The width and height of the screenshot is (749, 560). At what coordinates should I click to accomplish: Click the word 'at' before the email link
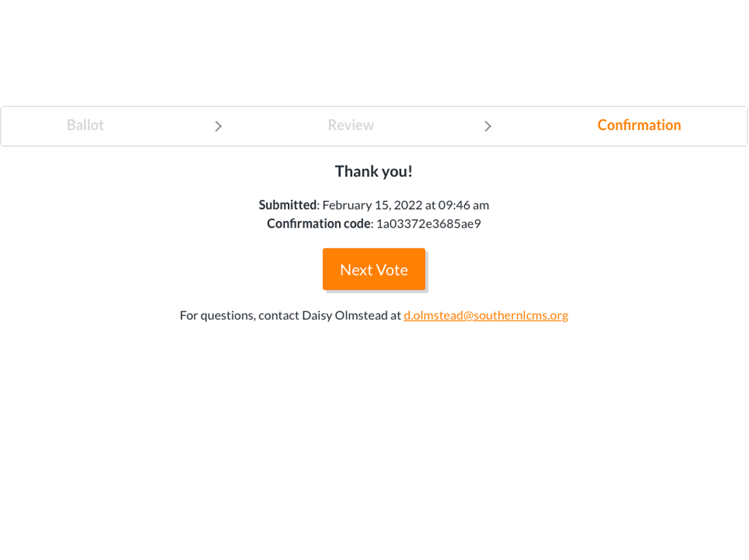(x=395, y=315)
